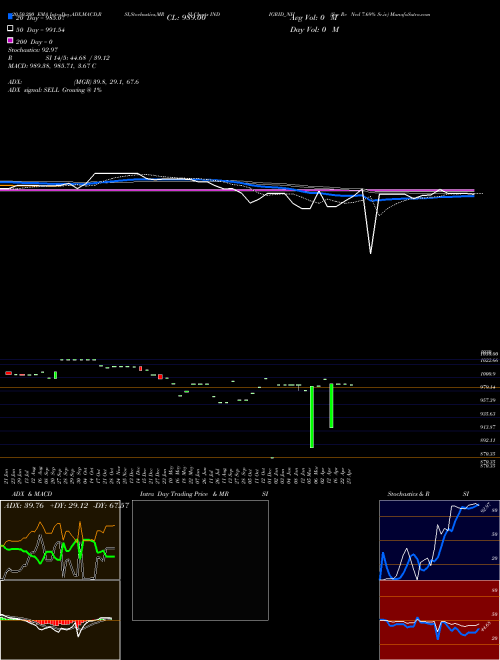Click the Stochastics & RSI panel title

point(428,494)
